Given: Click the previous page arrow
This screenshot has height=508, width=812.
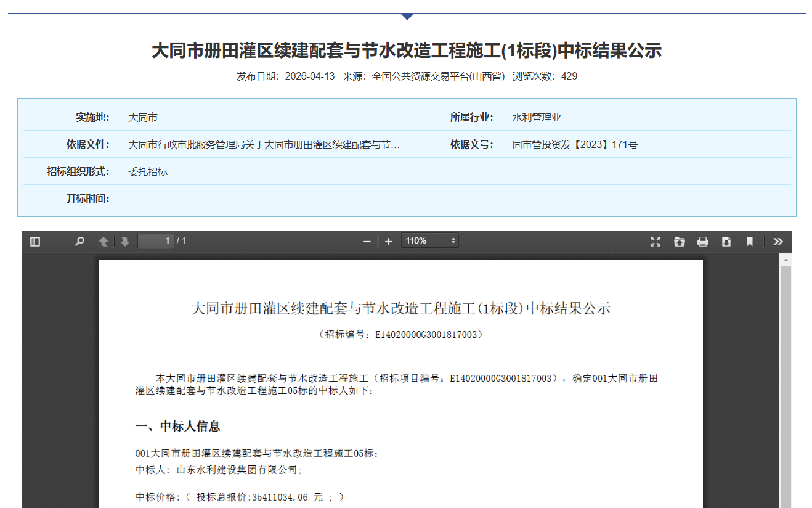Looking at the screenshot, I should (x=104, y=241).
